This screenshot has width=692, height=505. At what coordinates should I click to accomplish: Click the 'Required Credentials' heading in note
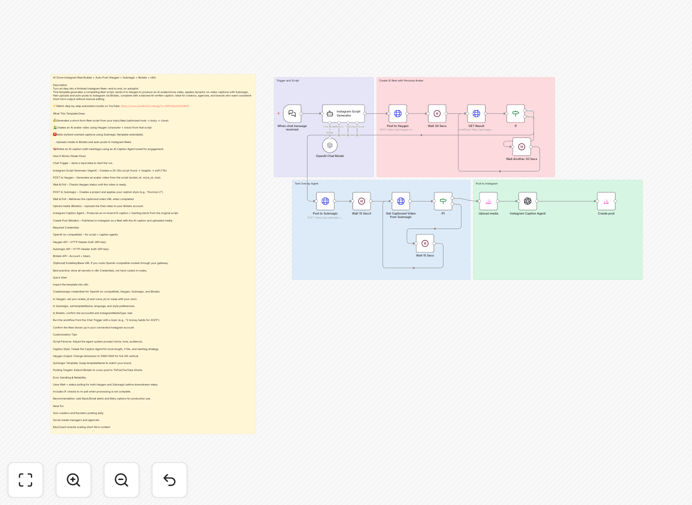coord(66,227)
